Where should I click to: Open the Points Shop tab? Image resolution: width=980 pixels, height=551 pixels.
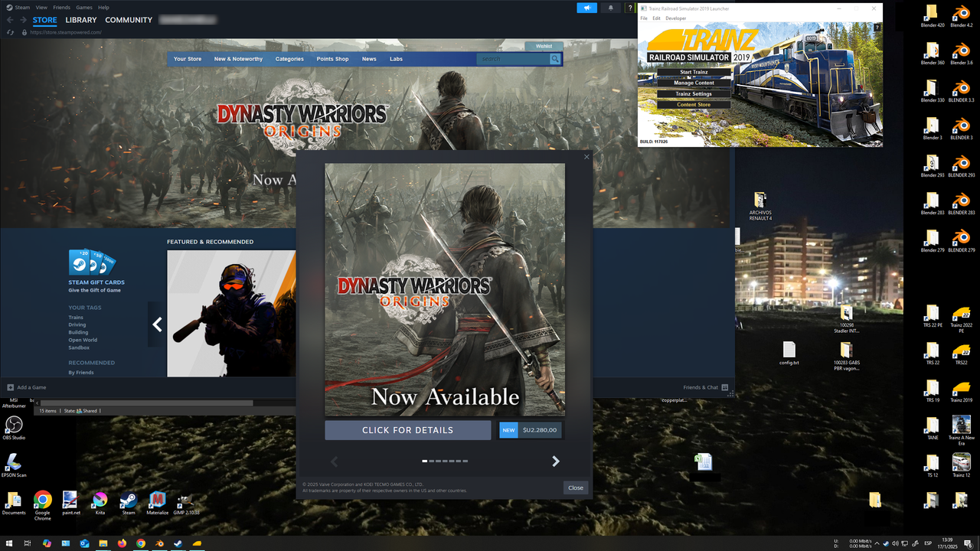tap(332, 59)
